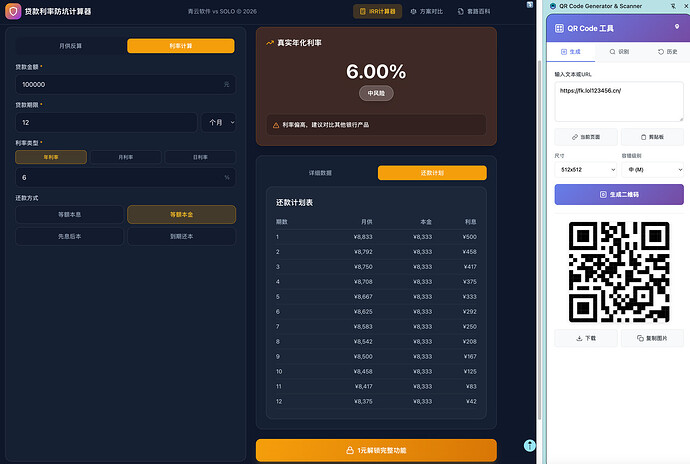Viewport: 690px width, 464px height.
Task: Click the clipboard icon in 剪贴板 button
Action: tap(643, 137)
